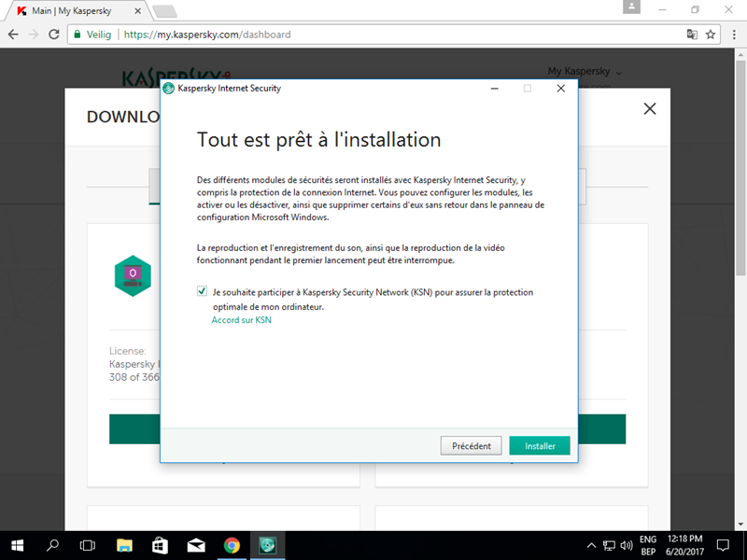Open Chrome from the taskbar

(232, 545)
